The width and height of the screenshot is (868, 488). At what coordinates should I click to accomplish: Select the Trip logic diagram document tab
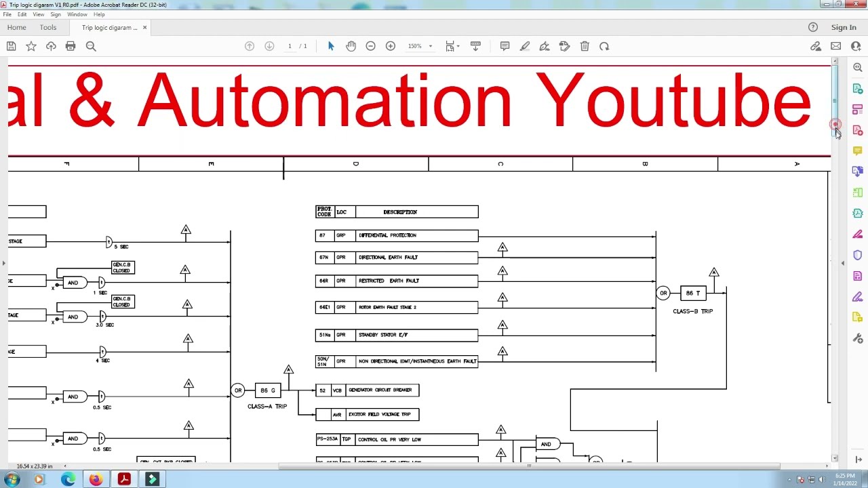click(x=109, y=28)
